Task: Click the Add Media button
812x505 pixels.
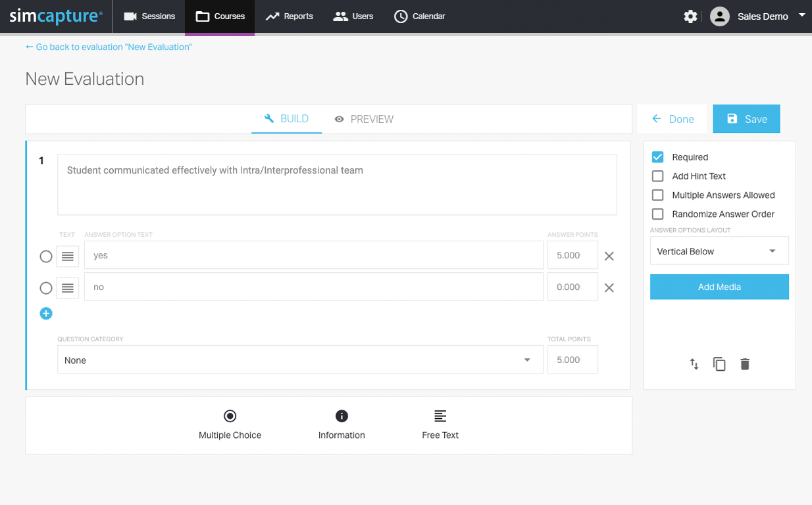Action: [719, 287]
